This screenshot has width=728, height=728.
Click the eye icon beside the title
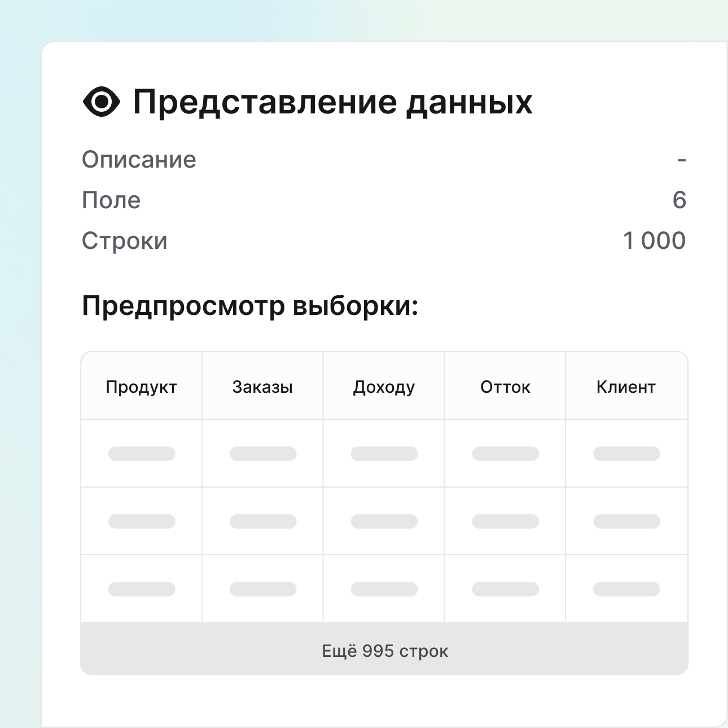pyautogui.click(x=102, y=102)
